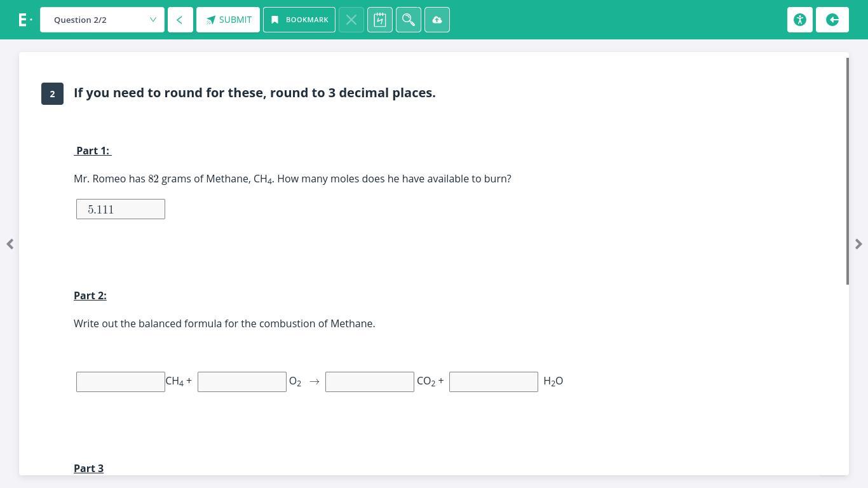Viewport: 868px width, 488px height.
Task: Click the O2 coefficient input box
Action: click(242, 382)
